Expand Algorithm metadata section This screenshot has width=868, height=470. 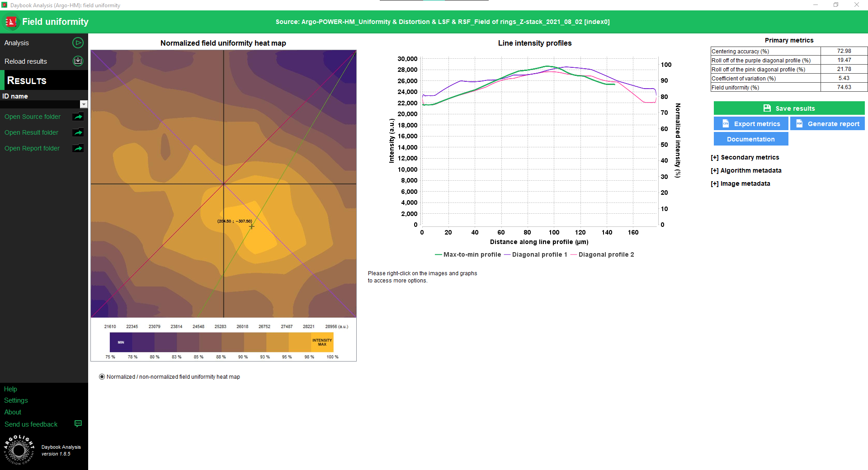point(746,170)
